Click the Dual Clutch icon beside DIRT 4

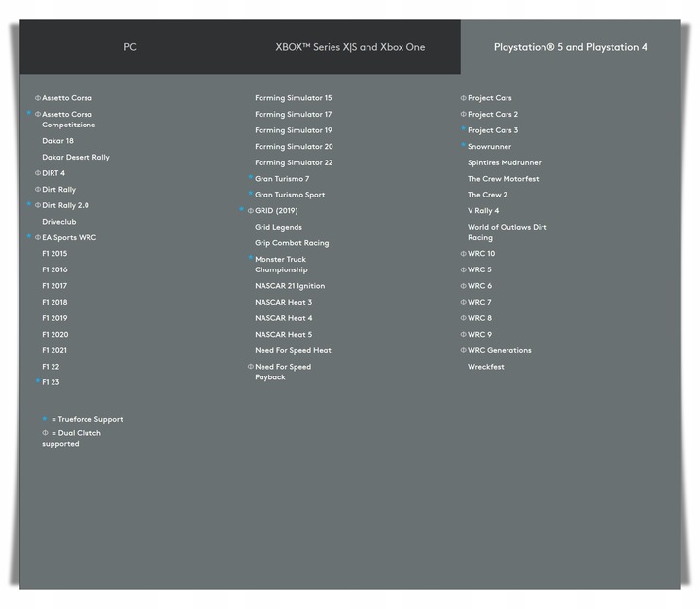point(38,173)
